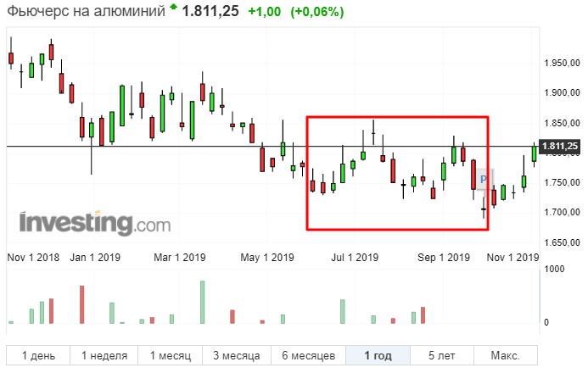Click the blue P marker icon
This screenshot has height=373, width=588.
pyautogui.click(x=484, y=180)
